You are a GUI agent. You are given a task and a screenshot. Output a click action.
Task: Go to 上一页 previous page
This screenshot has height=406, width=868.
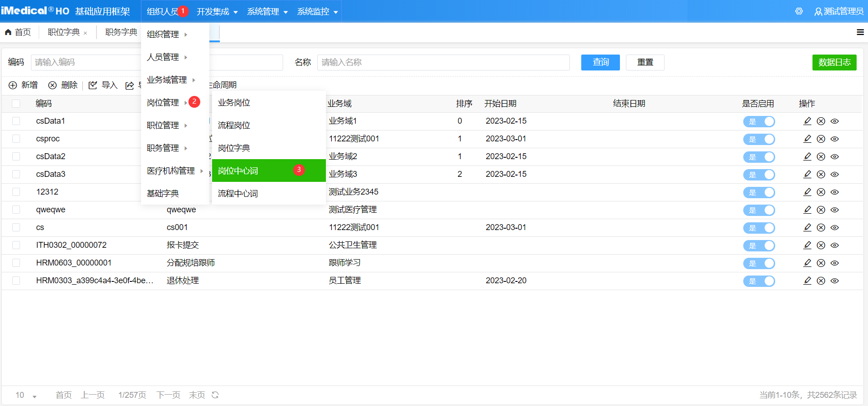click(x=93, y=395)
